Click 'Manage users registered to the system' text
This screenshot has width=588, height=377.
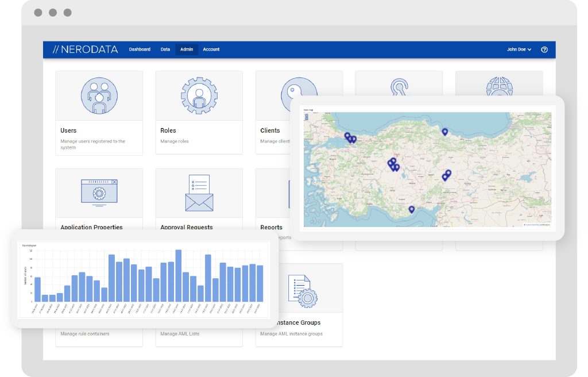tap(92, 144)
